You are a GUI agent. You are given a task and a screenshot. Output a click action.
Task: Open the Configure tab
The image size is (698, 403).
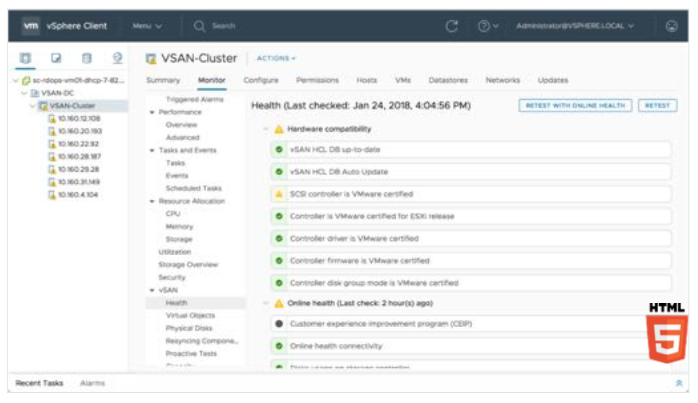(261, 80)
